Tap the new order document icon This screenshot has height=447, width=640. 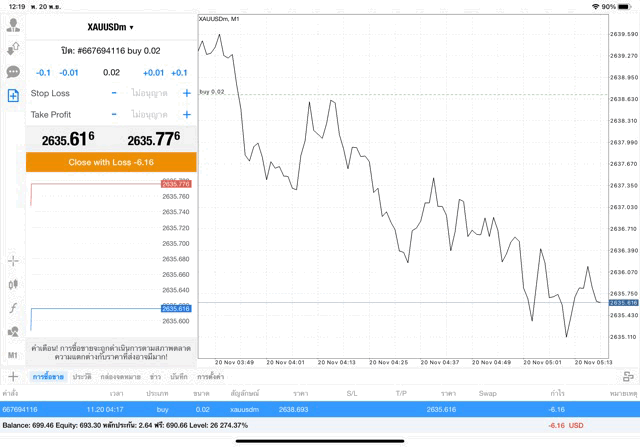13,96
